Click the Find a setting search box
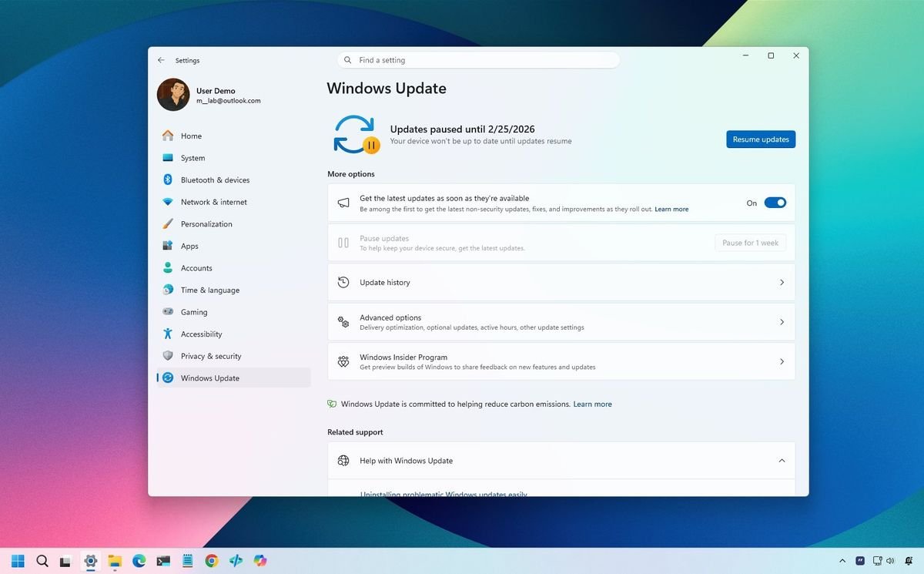924x574 pixels. pyautogui.click(x=477, y=59)
